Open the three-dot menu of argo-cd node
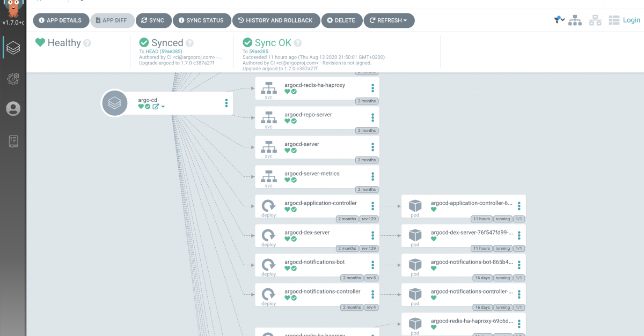The height and width of the screenshot is (336, 644). [x=226, y=103]
